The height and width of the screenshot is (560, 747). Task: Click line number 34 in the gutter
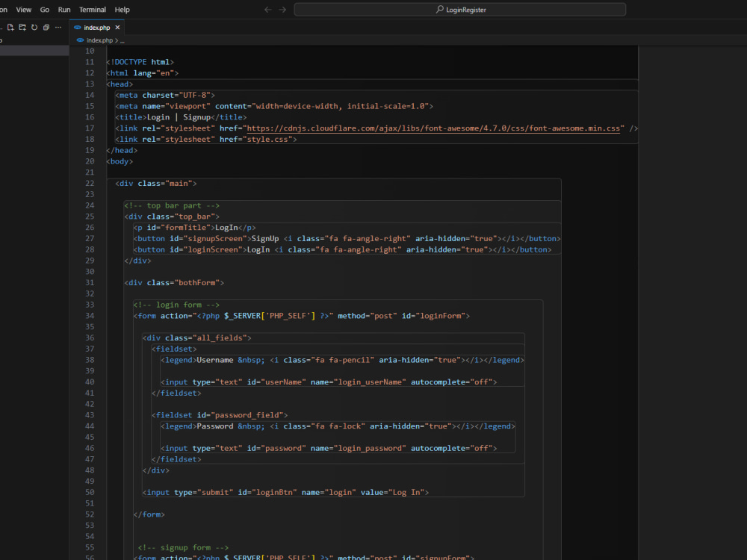click(90, 316)
